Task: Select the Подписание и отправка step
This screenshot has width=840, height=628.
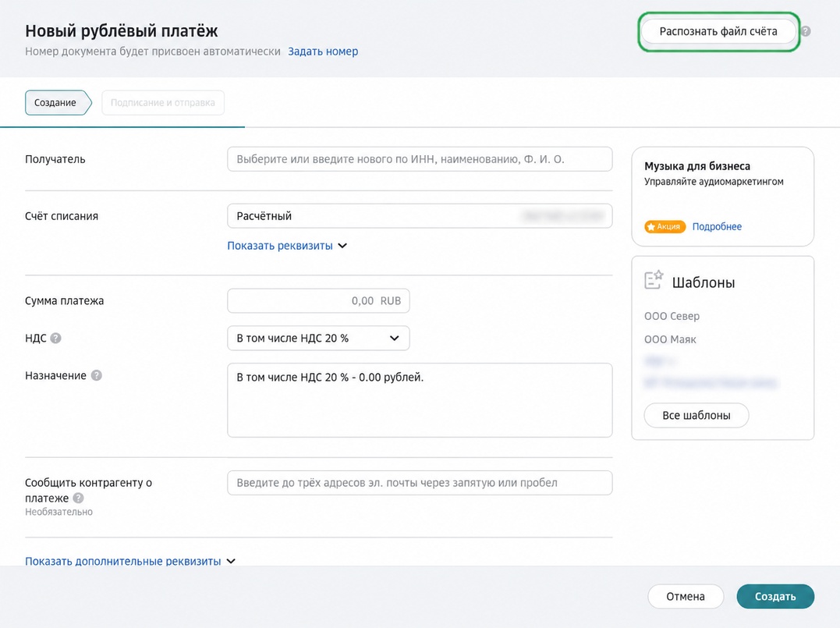Action: (163, 102)
